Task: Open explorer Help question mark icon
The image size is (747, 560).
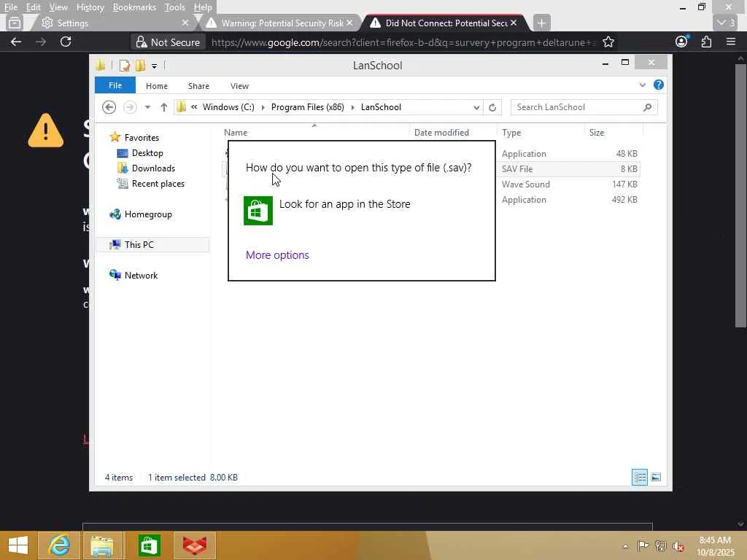Action: coord(659,85)
